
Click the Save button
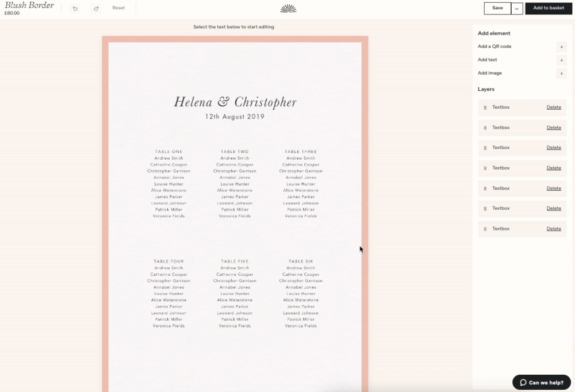coord(497,8)
